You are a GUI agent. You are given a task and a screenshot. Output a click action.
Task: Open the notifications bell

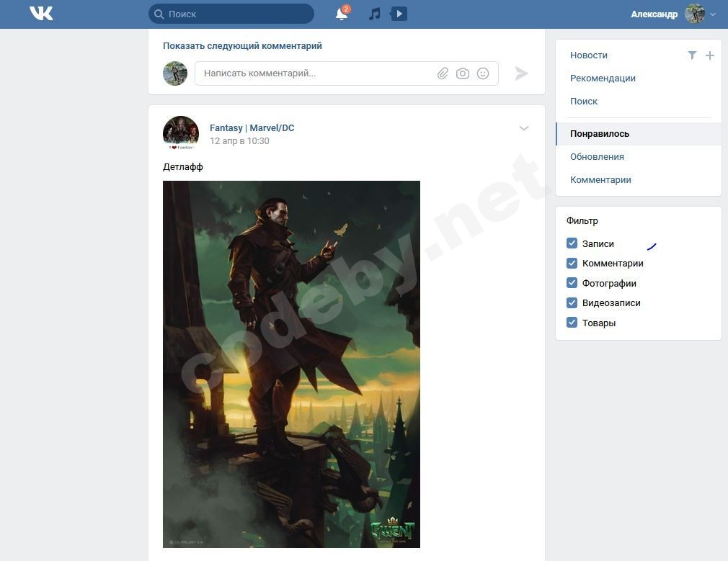[x=342, y=14]
